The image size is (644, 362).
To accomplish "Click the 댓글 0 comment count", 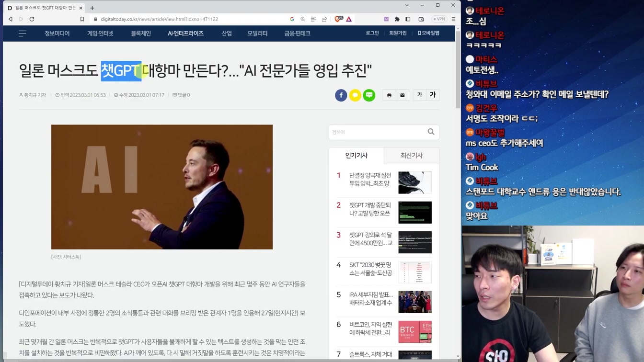I will 181,95.
